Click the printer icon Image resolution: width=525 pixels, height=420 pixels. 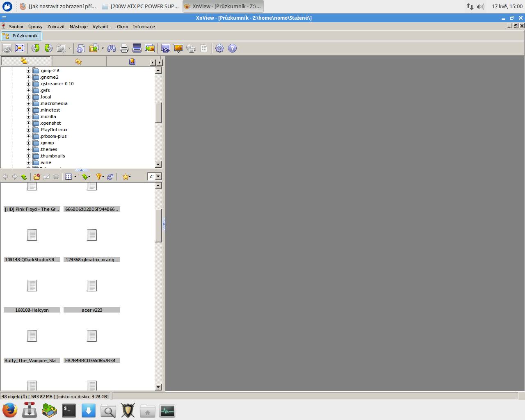(124, 48)
